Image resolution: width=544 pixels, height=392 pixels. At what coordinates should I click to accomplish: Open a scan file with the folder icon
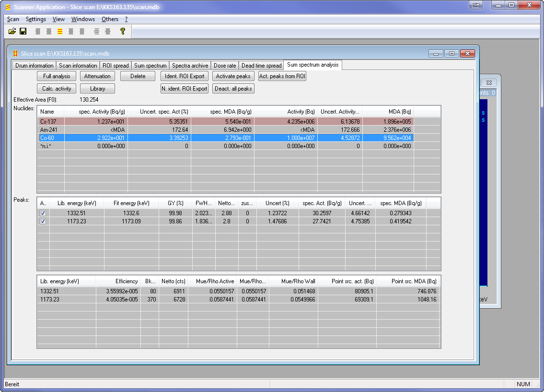(12, 31)
